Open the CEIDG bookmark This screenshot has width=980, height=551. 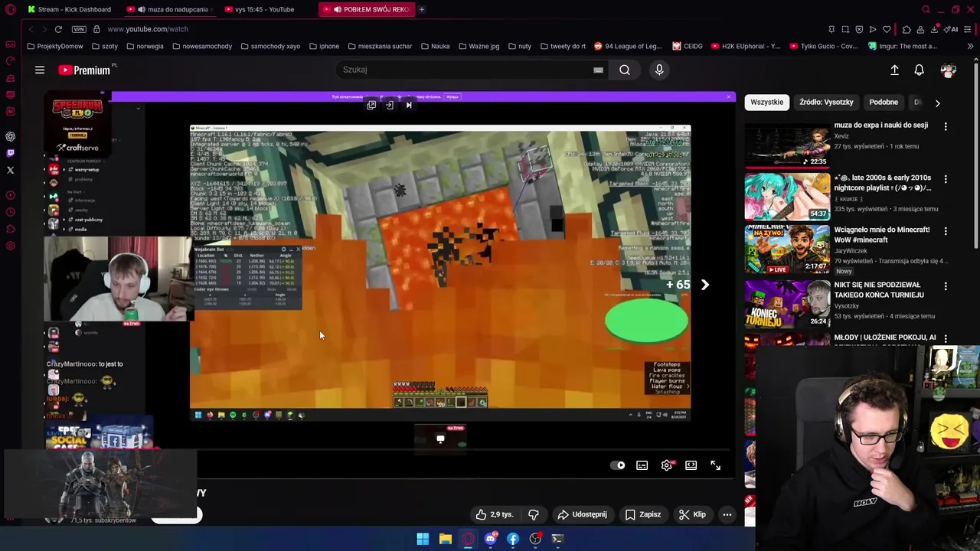(x=688, y=46)
